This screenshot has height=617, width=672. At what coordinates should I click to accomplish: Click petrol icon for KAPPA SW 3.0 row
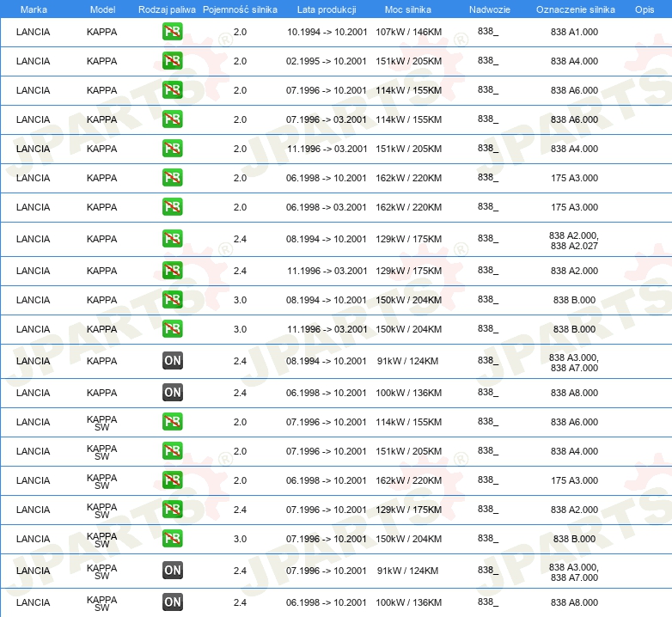click(172, 539)
